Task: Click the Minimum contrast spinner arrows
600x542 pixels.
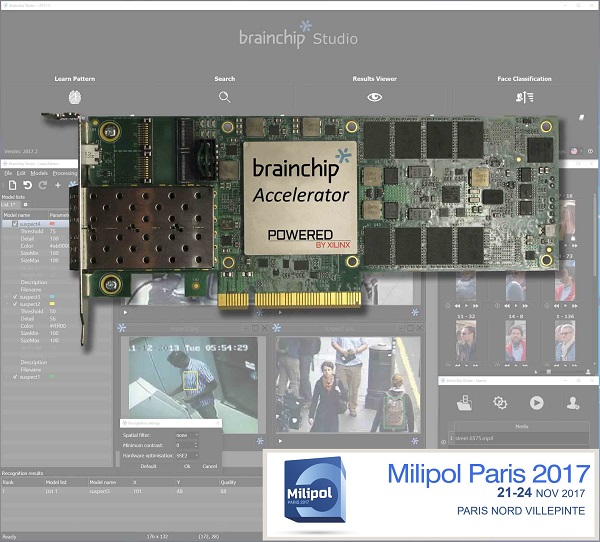Action: [x=196, y=445]
